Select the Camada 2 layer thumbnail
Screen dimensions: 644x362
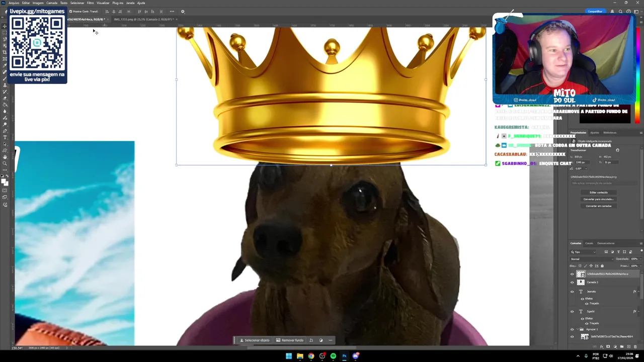click(x=581, y=282)
